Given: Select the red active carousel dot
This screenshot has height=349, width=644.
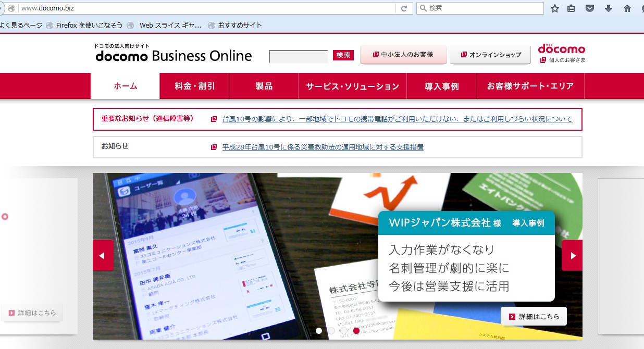Looking at the screenshot, I should pyautogui.click(x=356, y=330).
